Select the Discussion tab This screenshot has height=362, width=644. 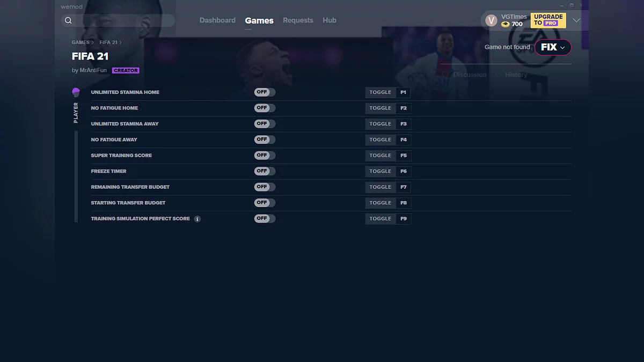[470, 75]
